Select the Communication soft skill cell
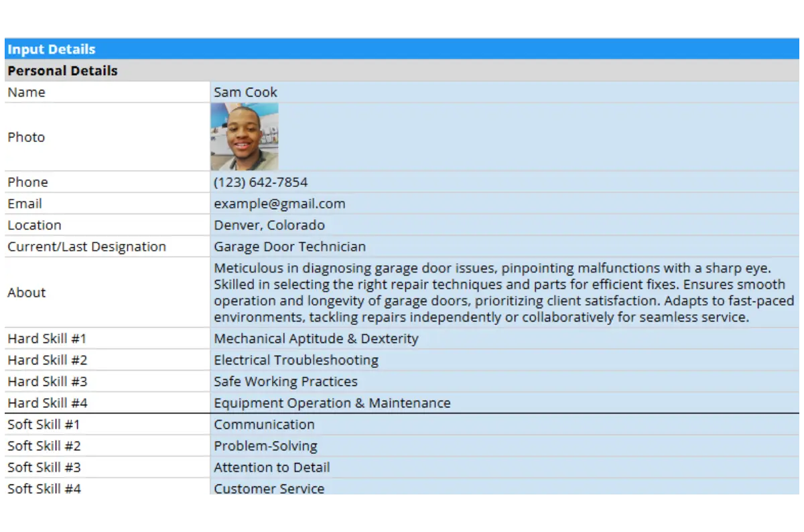Viewport: 804px width, 532px height. tap(264, 424)
